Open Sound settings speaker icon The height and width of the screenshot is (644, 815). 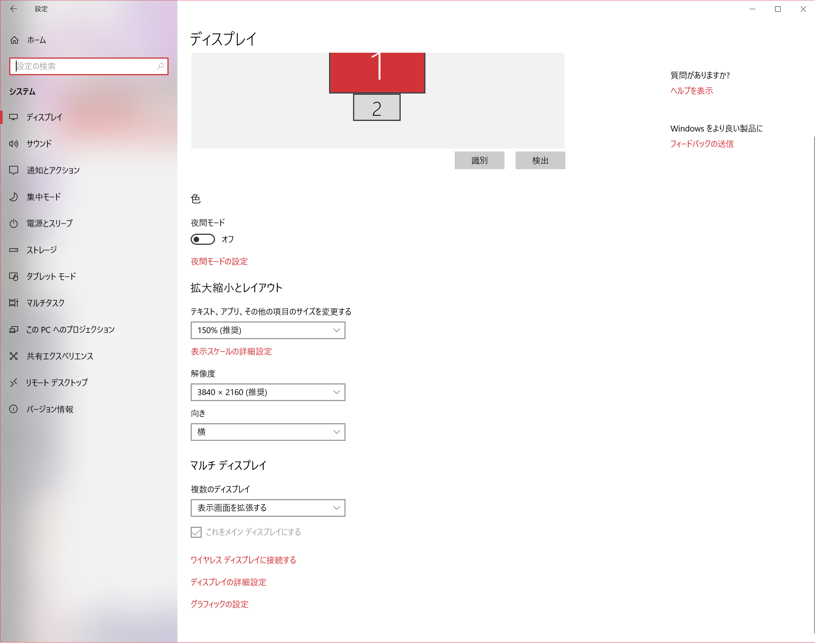click(x=14, y=144)
